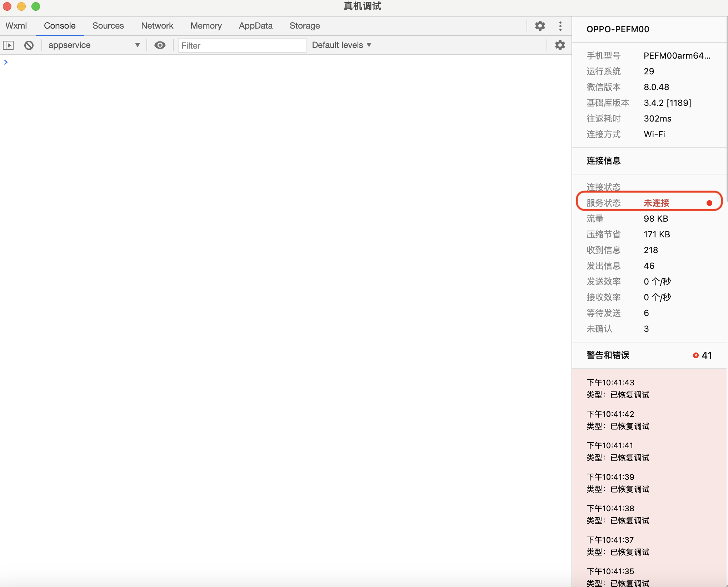The image size is (728, 587).
Task: Switch to the AppData tab
Action: [x=255, y=26]
